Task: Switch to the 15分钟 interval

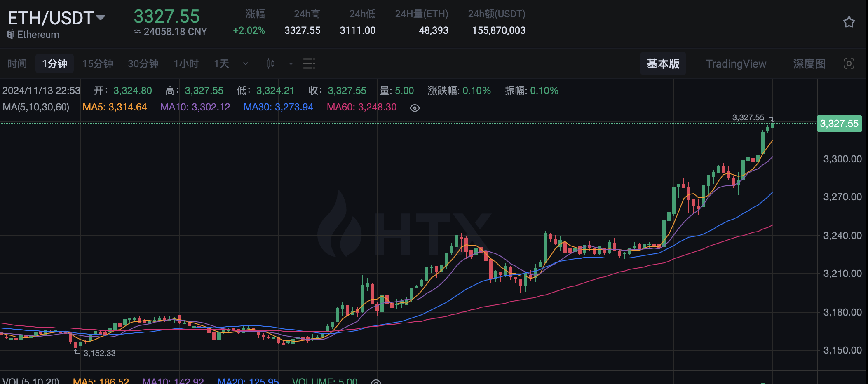Action: click(97, 63)
